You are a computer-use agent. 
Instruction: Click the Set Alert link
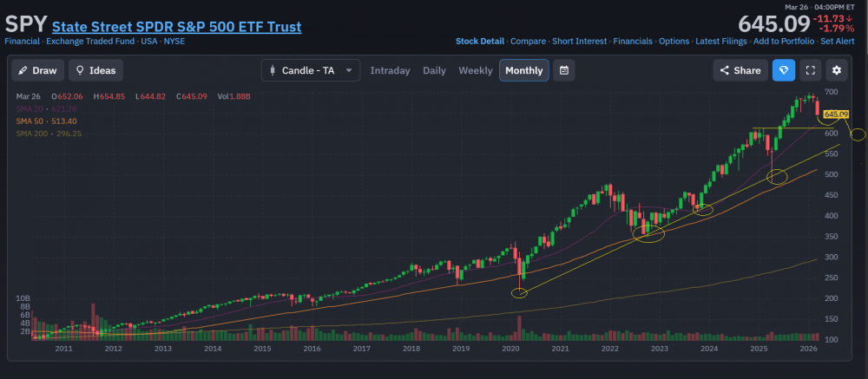point(837,41)
